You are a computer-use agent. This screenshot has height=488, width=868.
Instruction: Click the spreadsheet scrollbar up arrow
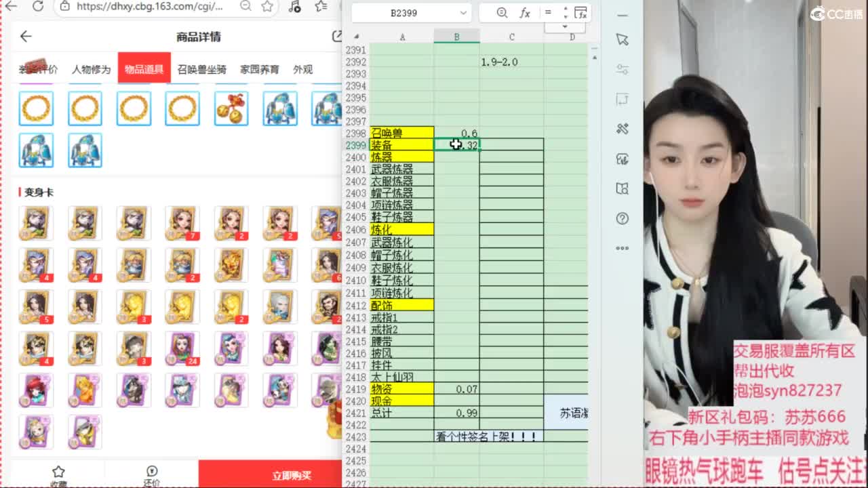[x=595, y=59]
